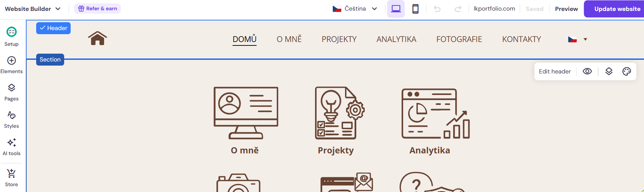The height and width of the screenshot is (192, 644).
Task: Click the question mark icon image
Action: [432, 182]
